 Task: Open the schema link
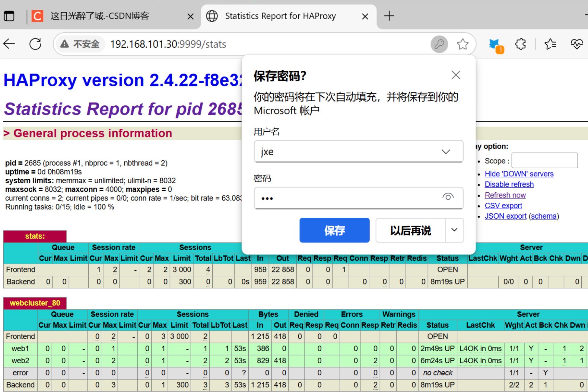point(544,216)
